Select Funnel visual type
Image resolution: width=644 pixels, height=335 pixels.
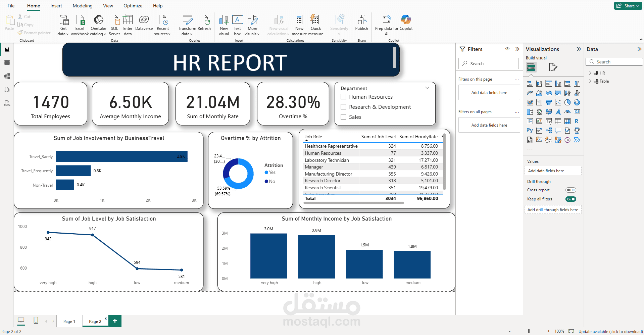549,102
